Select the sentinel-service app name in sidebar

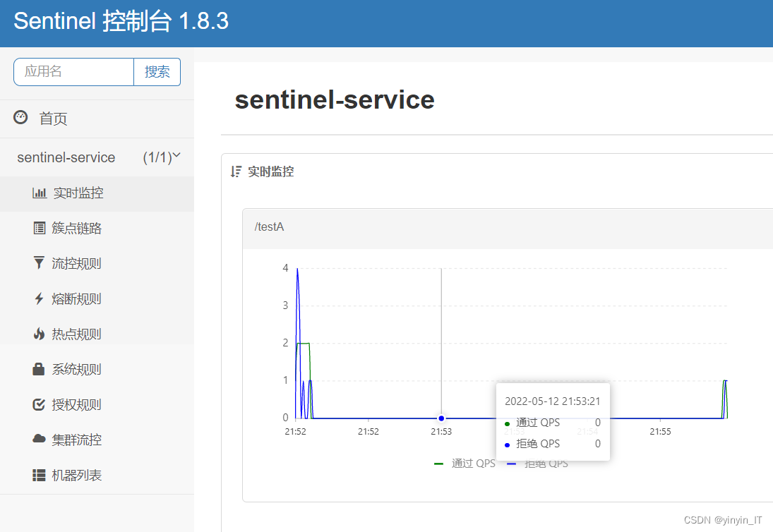click(66, 157)
